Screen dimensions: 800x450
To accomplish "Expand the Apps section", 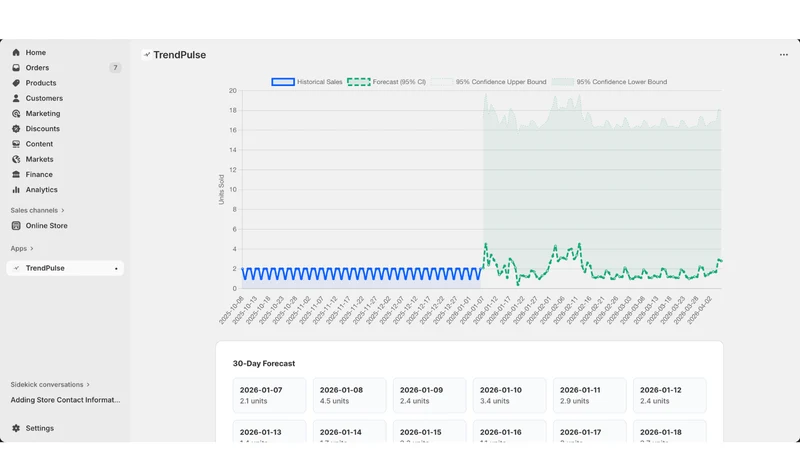I will (x=22, y=248).
